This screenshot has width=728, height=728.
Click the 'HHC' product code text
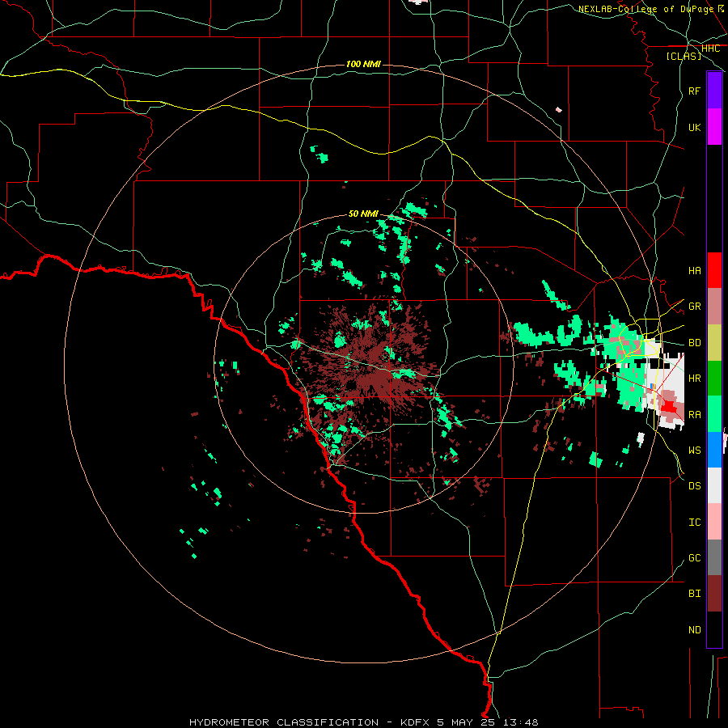tap(710, 49)
